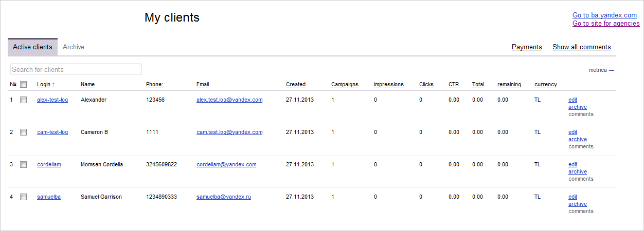Click the Search for clients field

tap(76, 69)
